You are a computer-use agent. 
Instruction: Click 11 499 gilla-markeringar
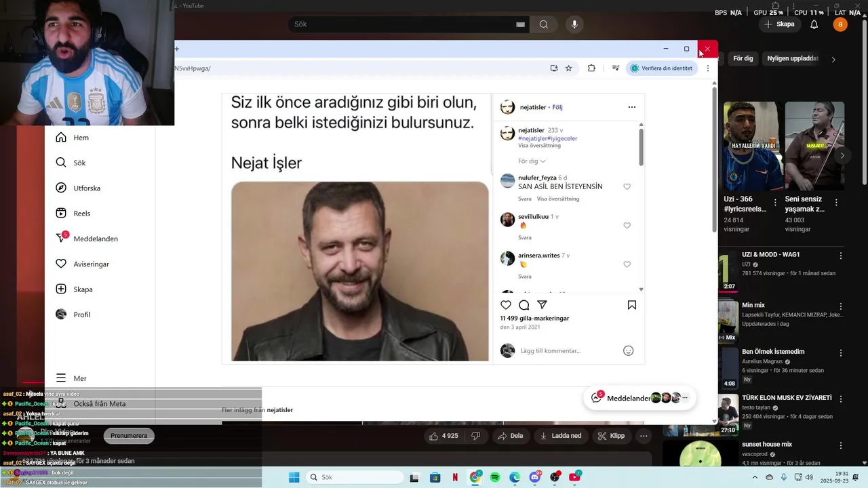[534, 319]
